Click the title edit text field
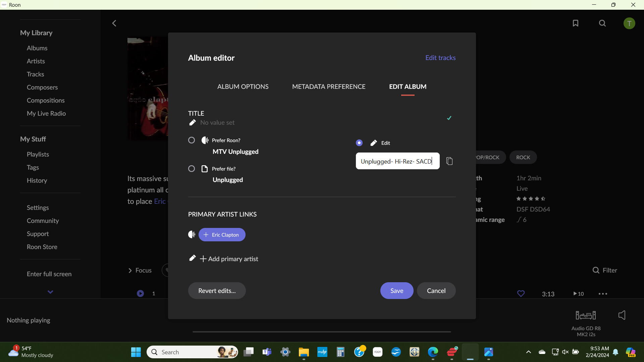Screen dimensions: 644x362 click(398, 161)
